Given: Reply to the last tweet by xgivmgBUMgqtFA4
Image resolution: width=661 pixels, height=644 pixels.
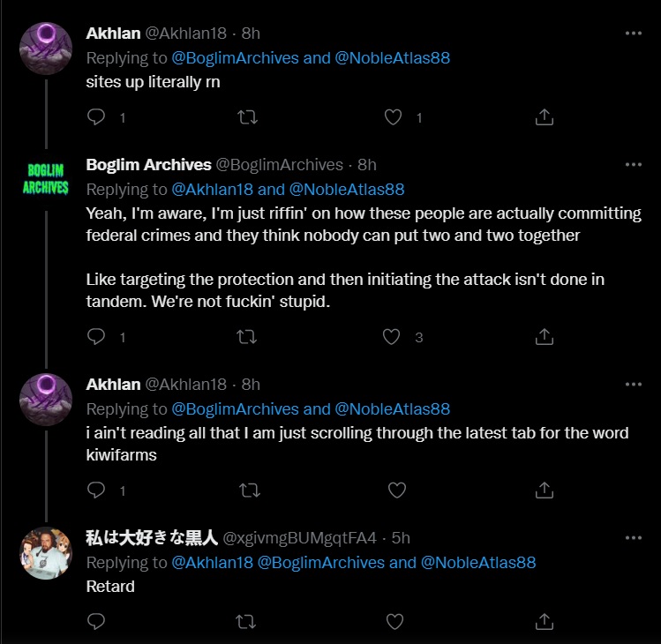Looking at the screenshot, I should point(97,621).
